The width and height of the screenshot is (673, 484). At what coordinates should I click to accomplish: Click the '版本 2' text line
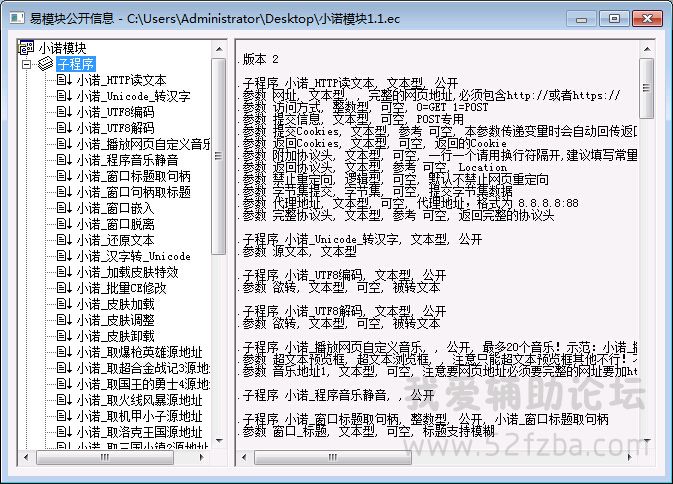260,59
